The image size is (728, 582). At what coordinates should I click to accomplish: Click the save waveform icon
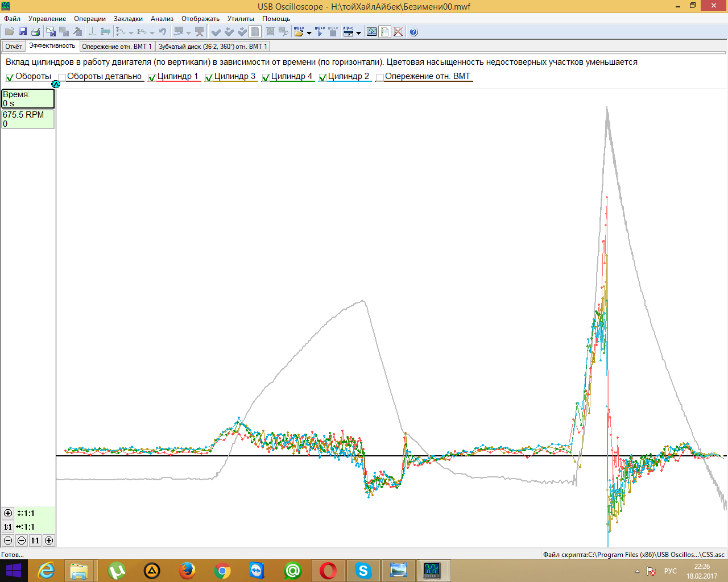pyautogui.click(x=51, y=32)
